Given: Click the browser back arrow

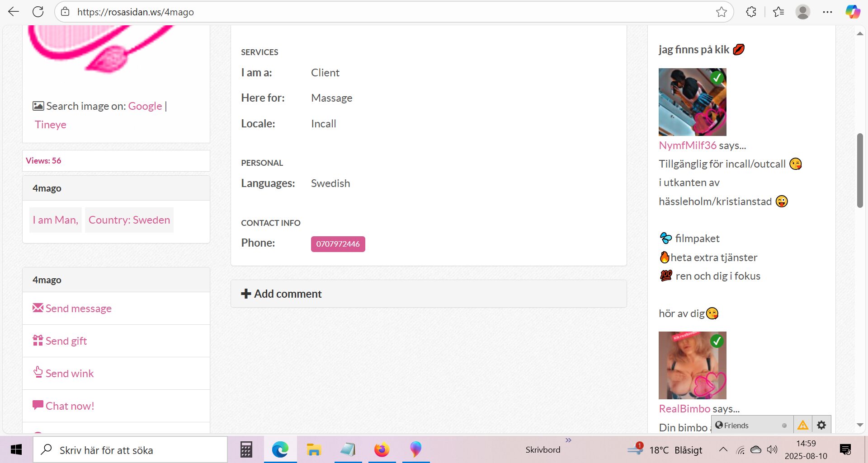Looking at the screenshot, I should coord(14,12).
